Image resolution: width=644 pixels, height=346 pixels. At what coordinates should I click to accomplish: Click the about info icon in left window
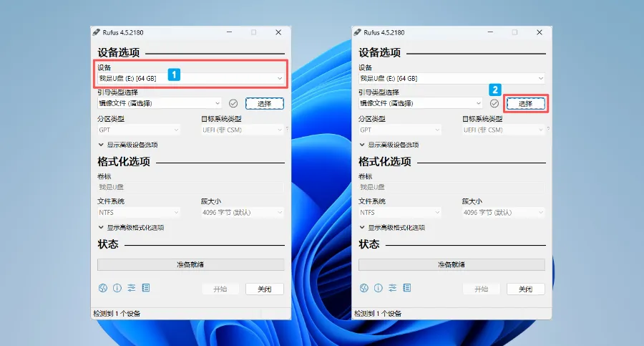click(117, 288)
